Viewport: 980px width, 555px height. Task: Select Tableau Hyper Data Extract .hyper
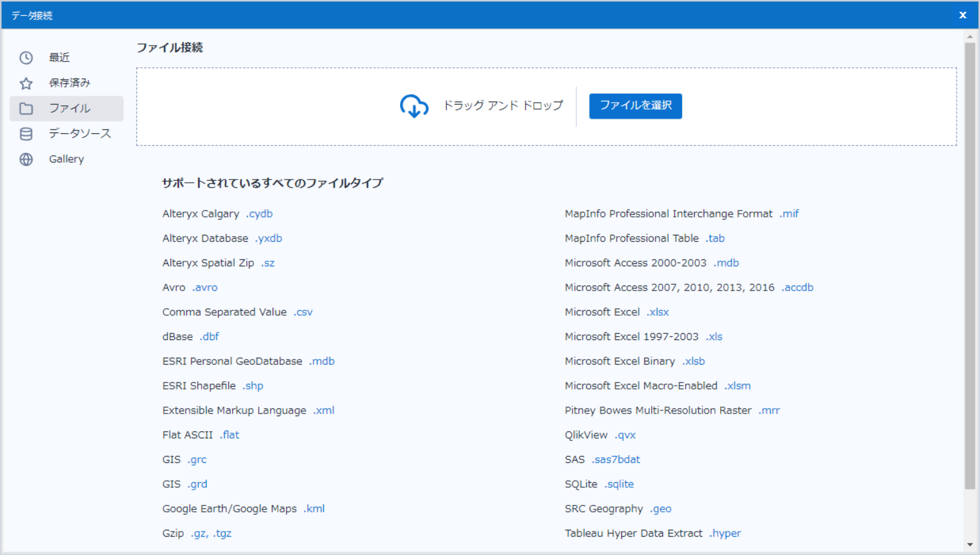[653, 533]
